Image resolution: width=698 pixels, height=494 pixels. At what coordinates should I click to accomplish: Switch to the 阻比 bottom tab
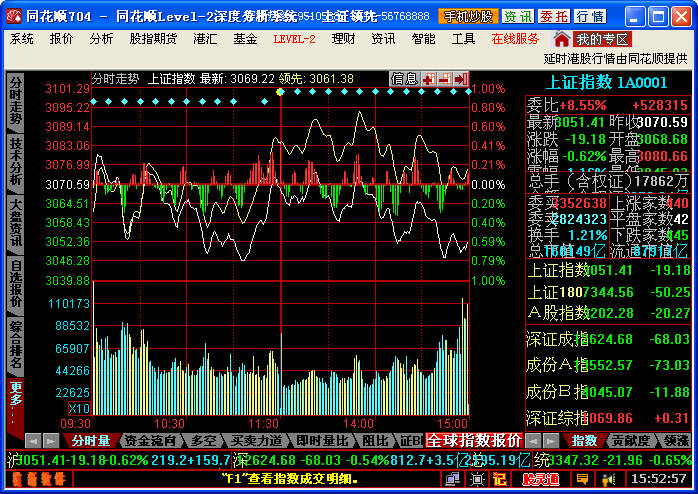click(x=374, y=441)
